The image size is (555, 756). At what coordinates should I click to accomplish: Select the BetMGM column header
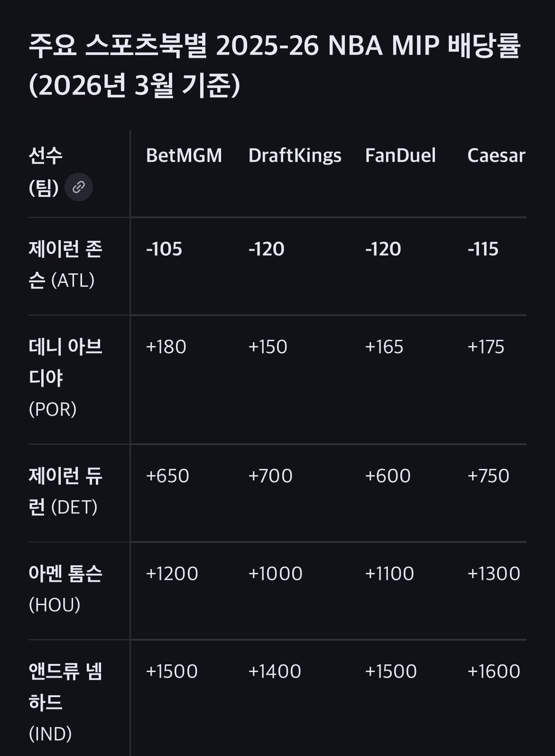[184, 156]
